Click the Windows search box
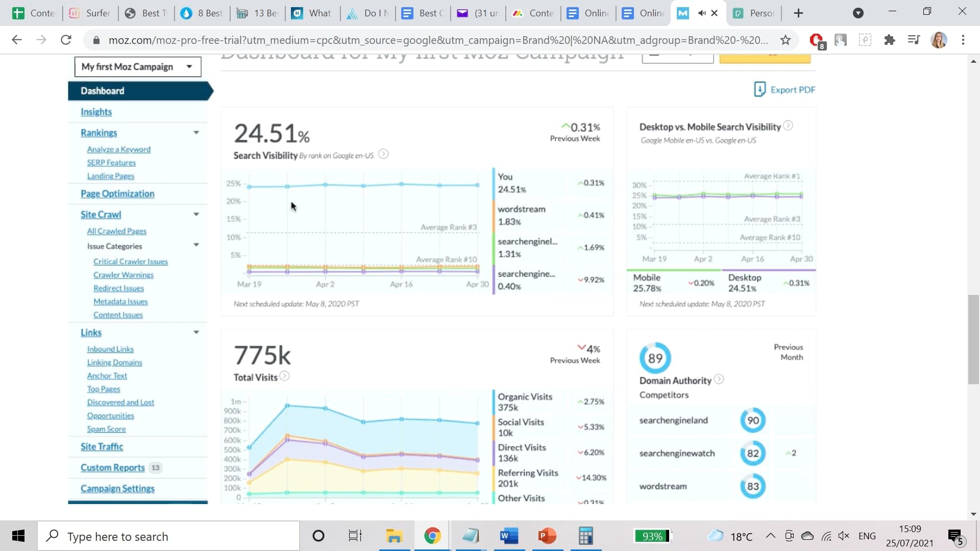980x551 pixels. (x=168, y=536)
